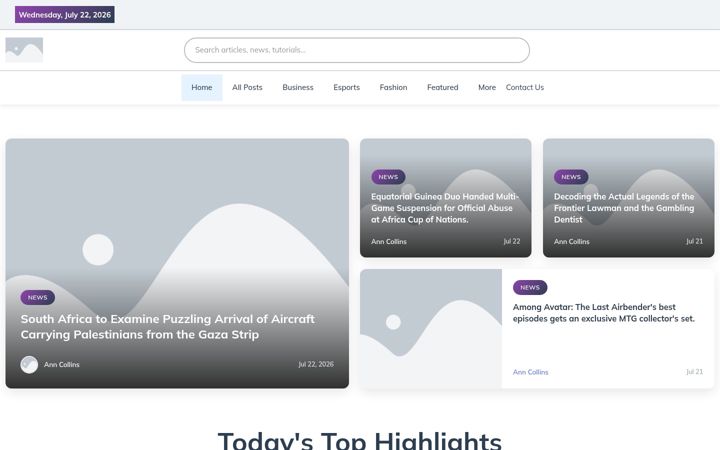This screenshot has height=450, width=720.
Task: Open the Home menu item
Action: [202, 87]
